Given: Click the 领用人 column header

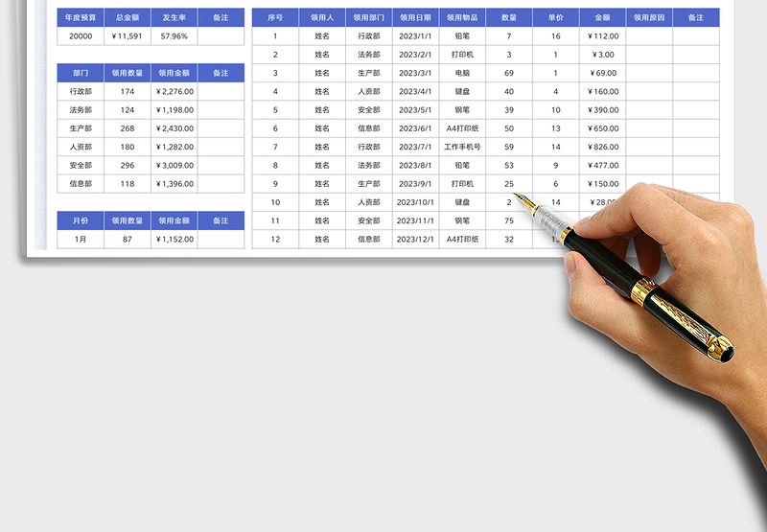Looking at the screenshot, I should (322, 17).
